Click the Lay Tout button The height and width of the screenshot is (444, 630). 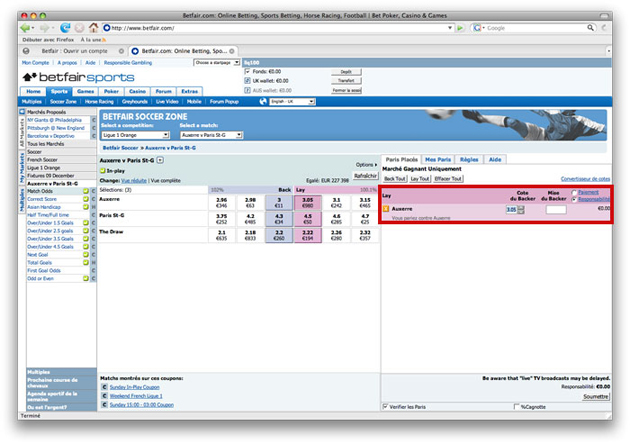420,179
